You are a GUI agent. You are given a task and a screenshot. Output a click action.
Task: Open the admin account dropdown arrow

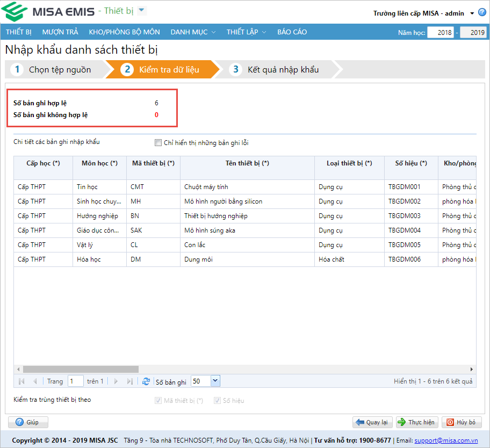[472, 13]
